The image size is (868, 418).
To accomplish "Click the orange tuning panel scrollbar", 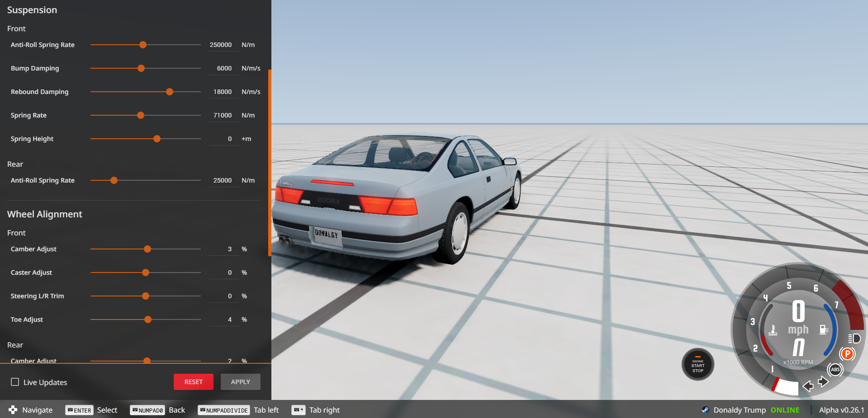I will coord(270,163).
